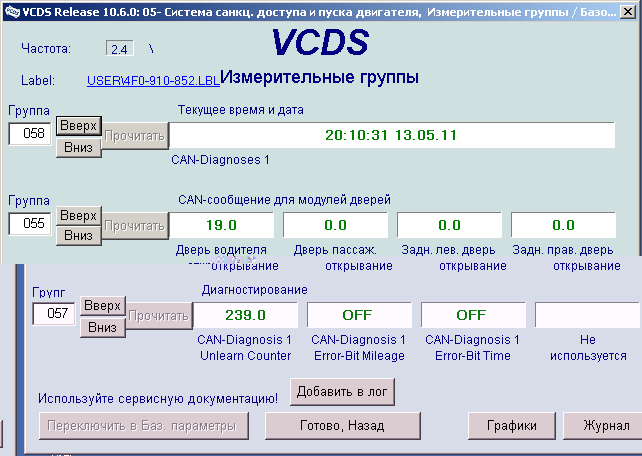Click Вниз button for group 057
Image resolution: width=642 pixels, height=456 pixels.
pos(103,327)
